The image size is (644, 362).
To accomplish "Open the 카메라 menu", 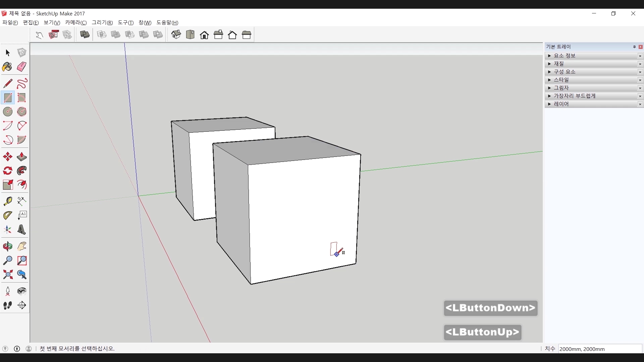I will 76,22.
